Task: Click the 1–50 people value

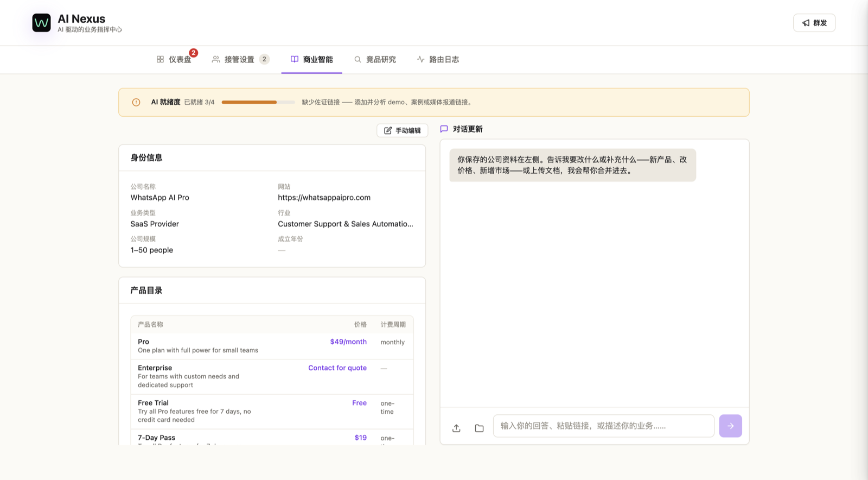Action: 151,250
